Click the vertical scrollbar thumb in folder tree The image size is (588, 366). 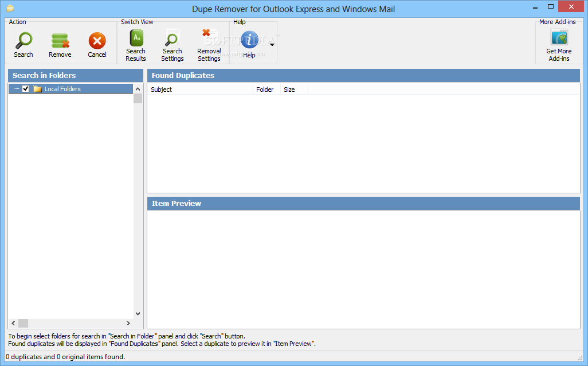(x=138, y=98)
